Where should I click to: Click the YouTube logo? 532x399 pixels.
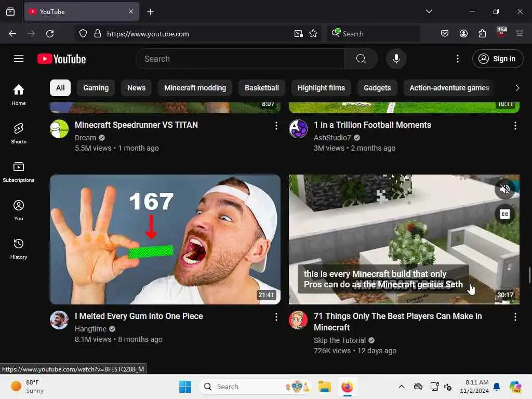61,59
